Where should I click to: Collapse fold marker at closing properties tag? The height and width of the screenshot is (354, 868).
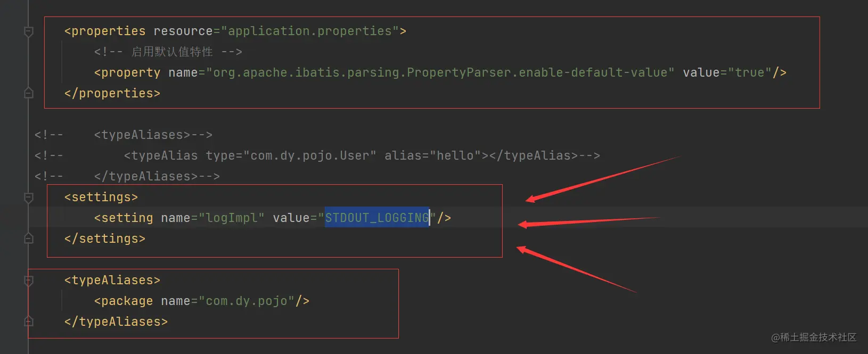(29, 93)
